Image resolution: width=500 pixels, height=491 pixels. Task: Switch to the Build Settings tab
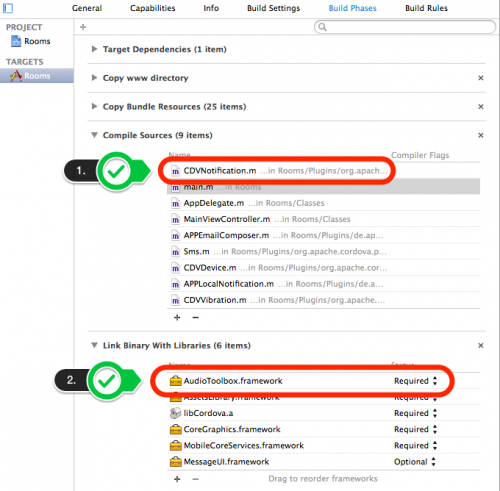(273, 8)
